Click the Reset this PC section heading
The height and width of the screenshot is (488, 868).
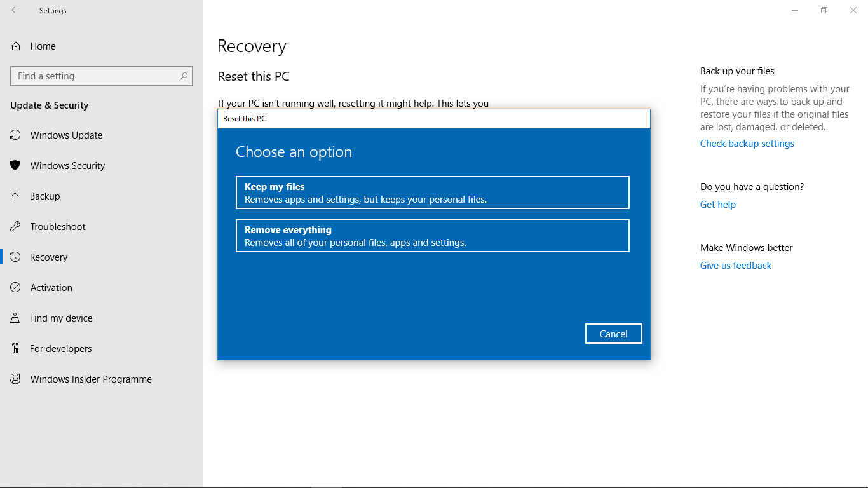(254, 76)
